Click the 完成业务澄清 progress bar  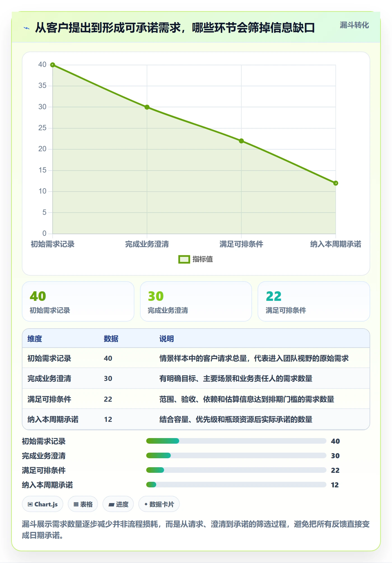pos(236,455)
